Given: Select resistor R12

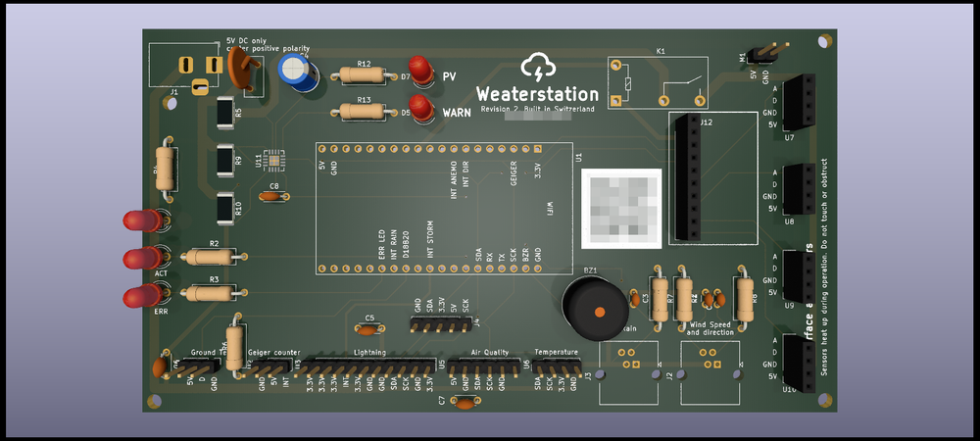Looking at the screenshot, I should [x=364, y=74].
